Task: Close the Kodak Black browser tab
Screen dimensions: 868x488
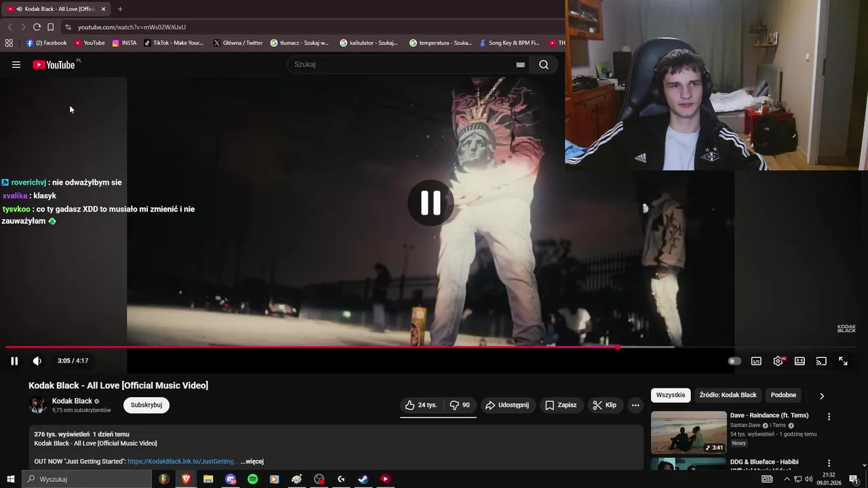Action: coord(103,9)
